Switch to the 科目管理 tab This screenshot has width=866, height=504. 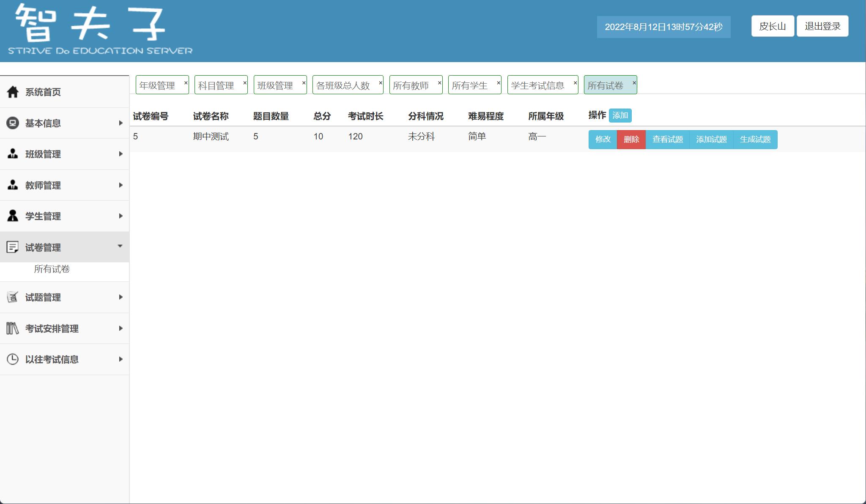click(216, 85)
